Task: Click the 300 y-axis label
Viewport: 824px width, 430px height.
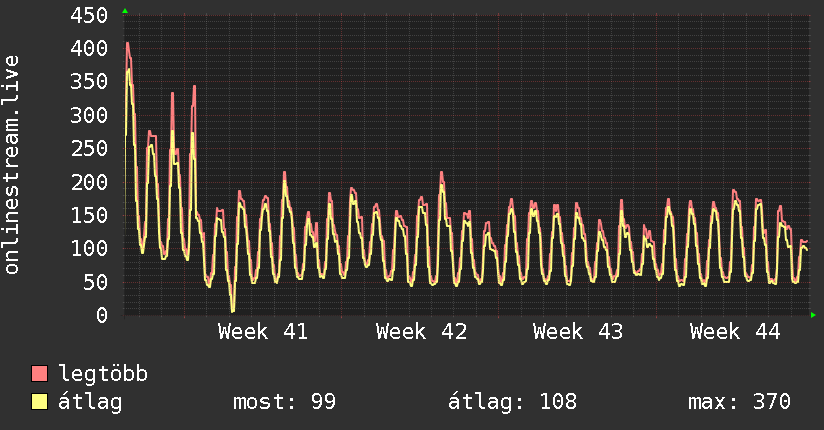Action: tap(89, 115)
